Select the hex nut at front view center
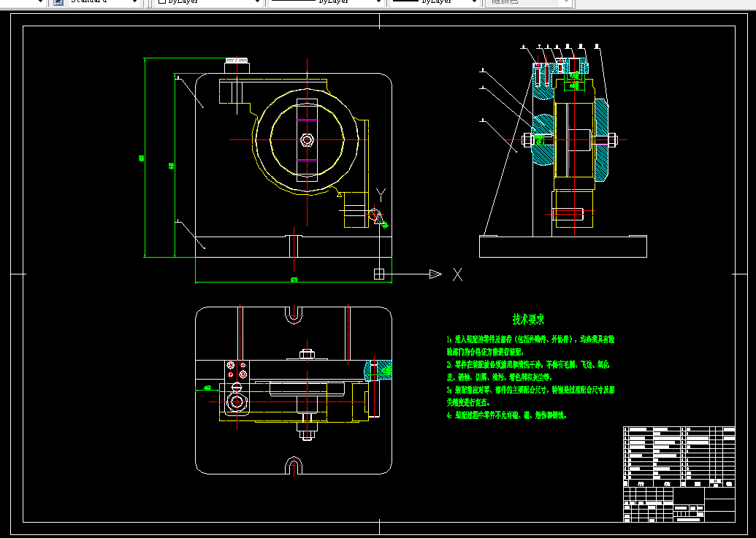The height and width of the screenshot is (538, 756). pyautogui.click(x=307, y=140)
